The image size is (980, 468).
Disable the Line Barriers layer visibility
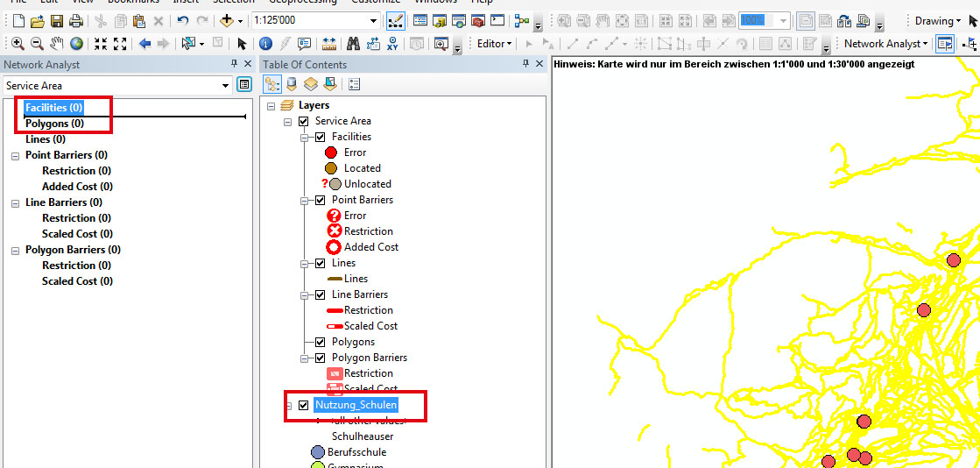(x=320, y=294)
